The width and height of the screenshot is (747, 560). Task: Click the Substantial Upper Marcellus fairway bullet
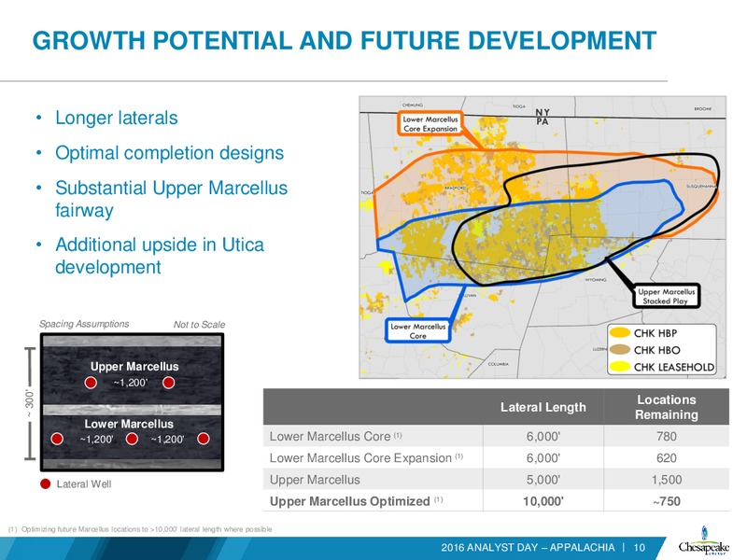[x=171, y=199]
